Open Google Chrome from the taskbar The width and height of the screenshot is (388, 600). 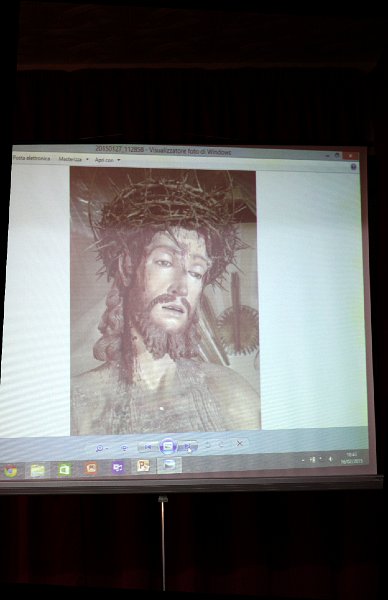[10, 471]
